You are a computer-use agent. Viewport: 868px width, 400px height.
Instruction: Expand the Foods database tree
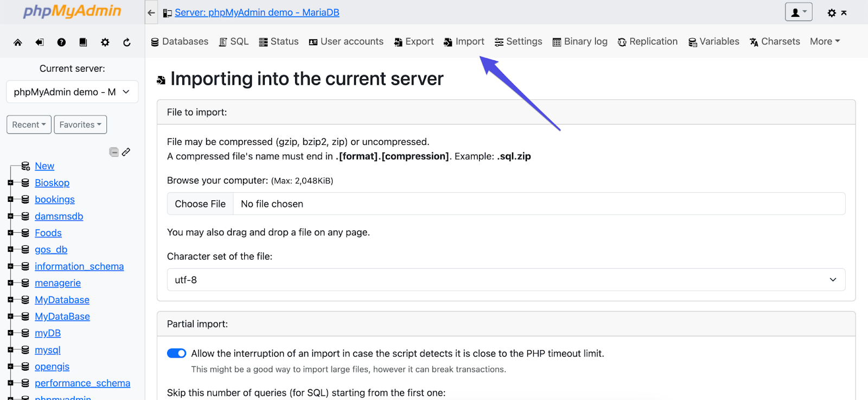(10, 233)
